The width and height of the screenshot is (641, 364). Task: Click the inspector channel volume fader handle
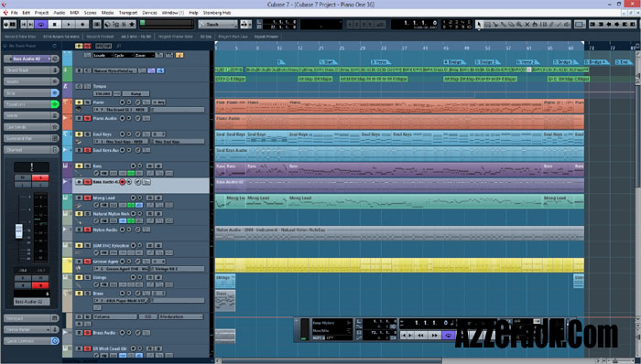19,231
